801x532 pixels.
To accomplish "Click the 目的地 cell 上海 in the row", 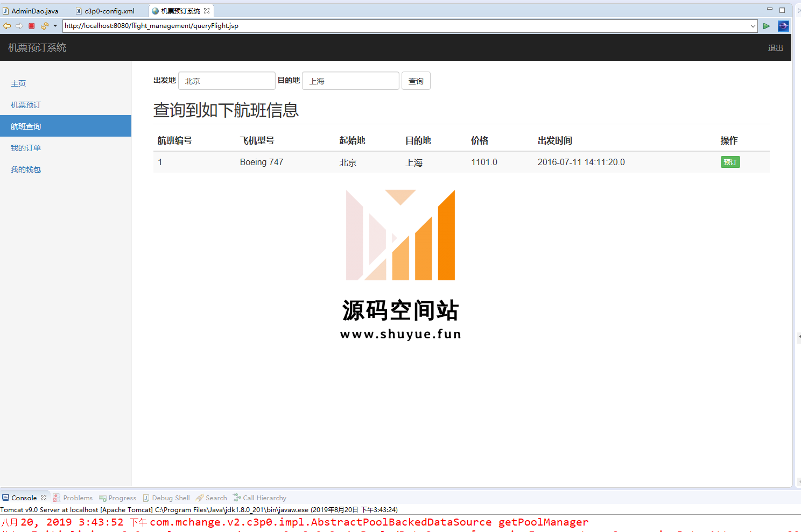I will pyautogui.click(x=414, y=162).
